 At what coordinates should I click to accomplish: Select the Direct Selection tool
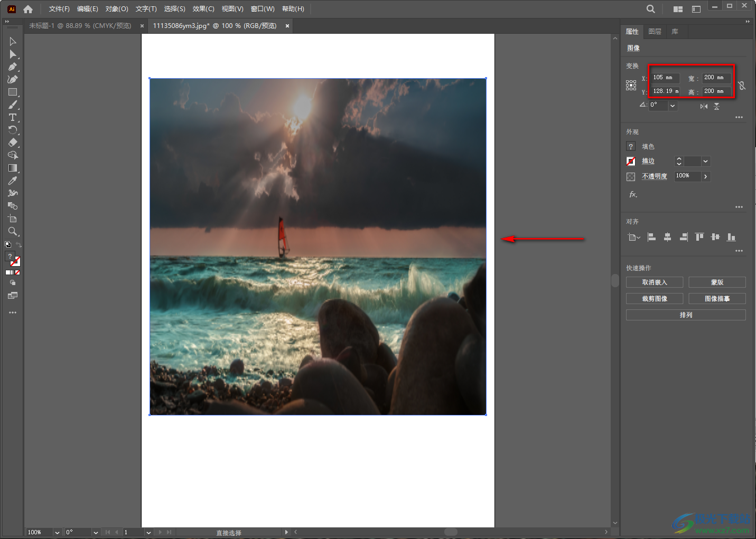(x=13, y=54)
